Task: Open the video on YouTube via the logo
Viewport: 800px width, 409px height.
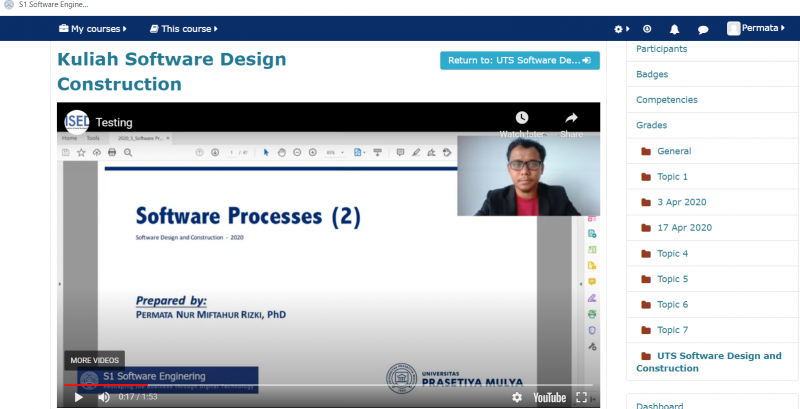Action: click(x=549, y=397)
